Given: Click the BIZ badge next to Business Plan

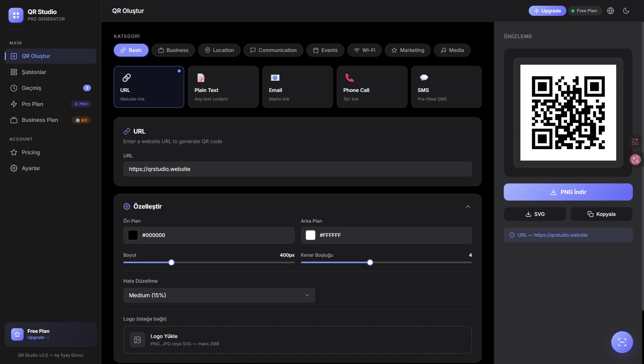Looking at the screenshot, I should point(81,120).
